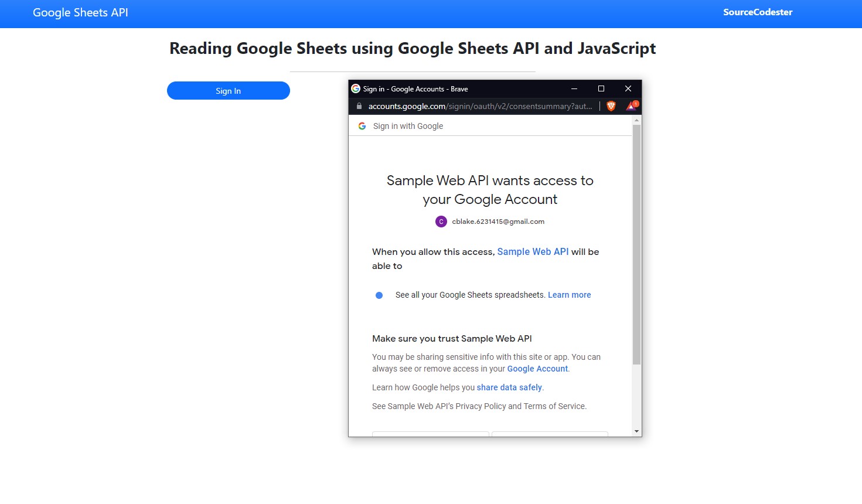Open the Sample Web API app link
The height and width of the screenshot is (504, 862).
point(533,251)
